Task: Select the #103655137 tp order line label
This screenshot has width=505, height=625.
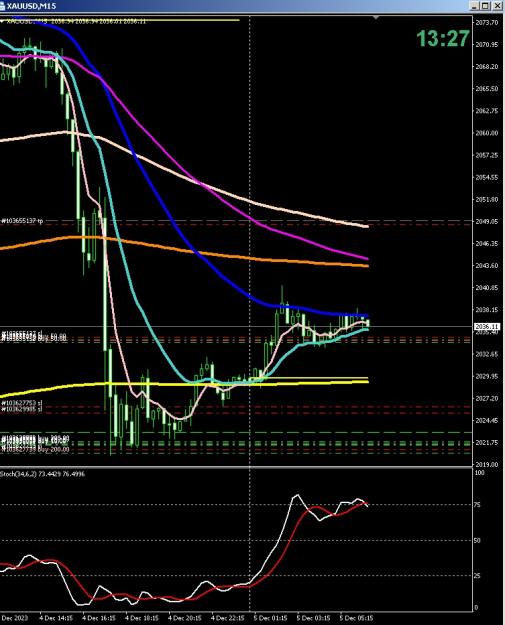Action: tap(22, 220)
